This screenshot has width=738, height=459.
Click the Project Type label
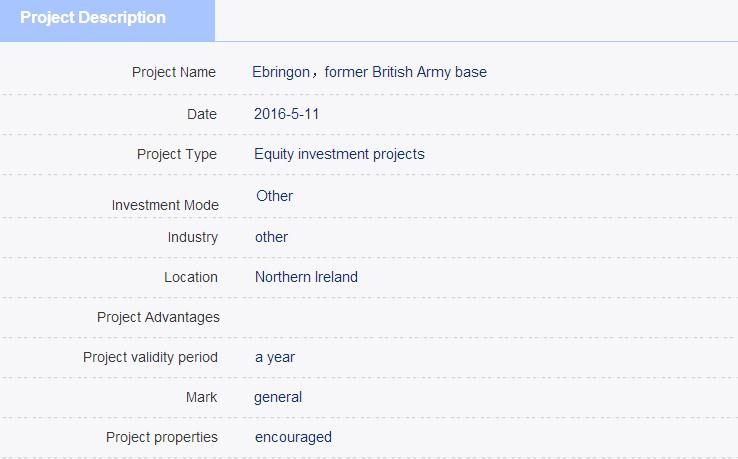[177, 154]
